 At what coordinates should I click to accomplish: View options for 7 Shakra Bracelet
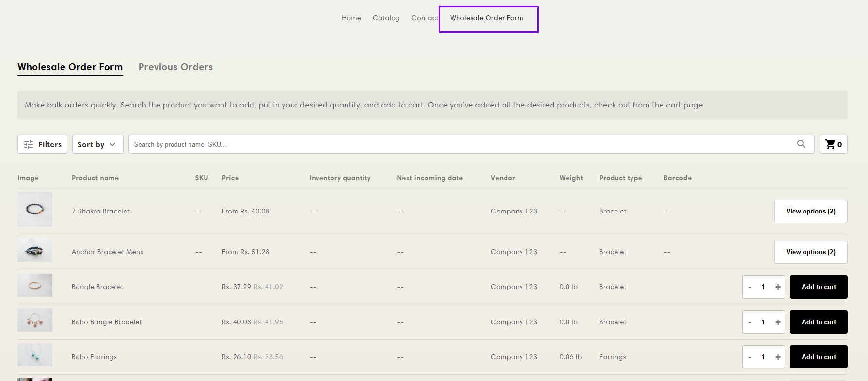coord(811,212)
